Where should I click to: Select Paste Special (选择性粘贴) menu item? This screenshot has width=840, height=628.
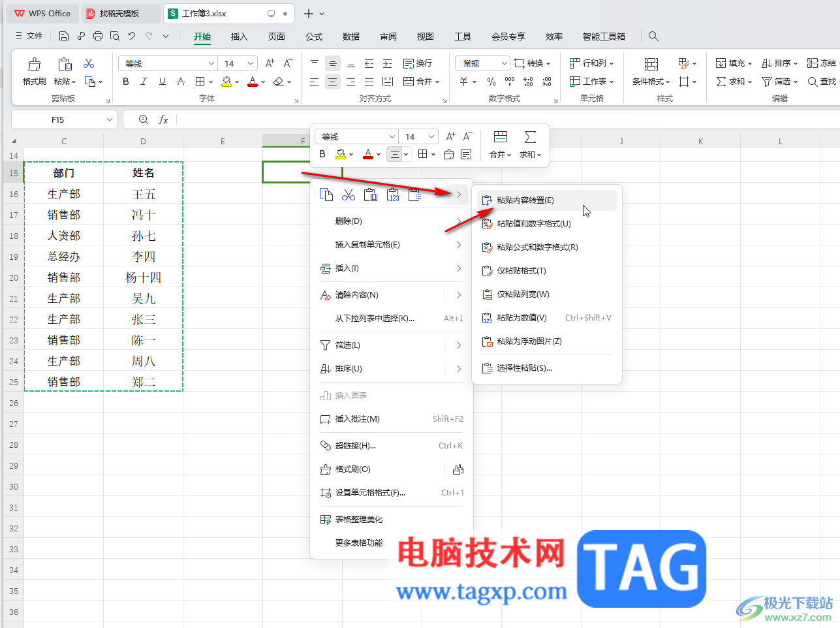point(547,368)
